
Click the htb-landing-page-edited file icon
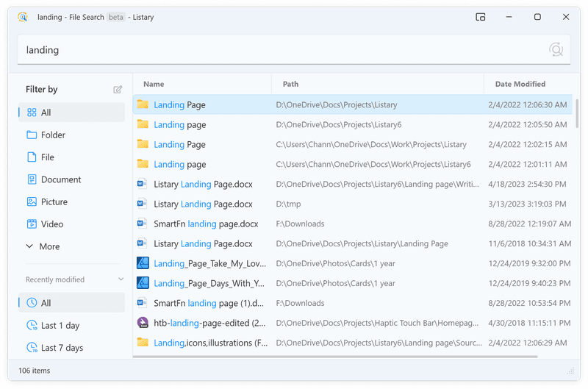click(x=143, y=323)
